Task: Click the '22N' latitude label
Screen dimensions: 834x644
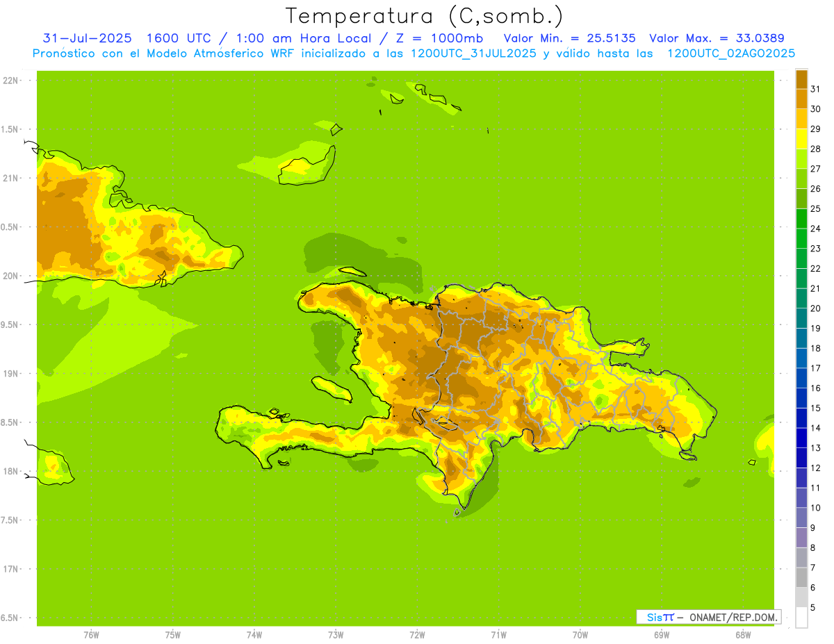Action: 10,81
